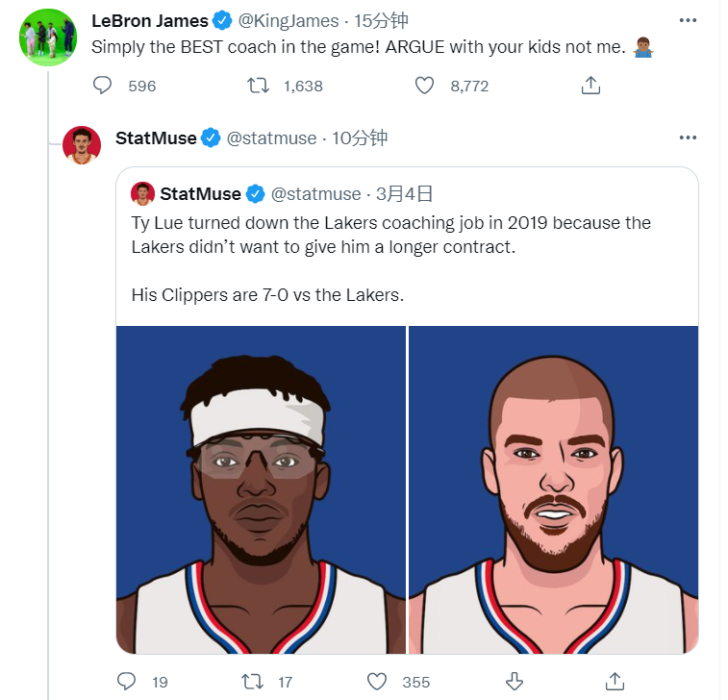The image size is (728, 700).
Task: Open more options for StatMuse's reply
Action: coord(688,137)
